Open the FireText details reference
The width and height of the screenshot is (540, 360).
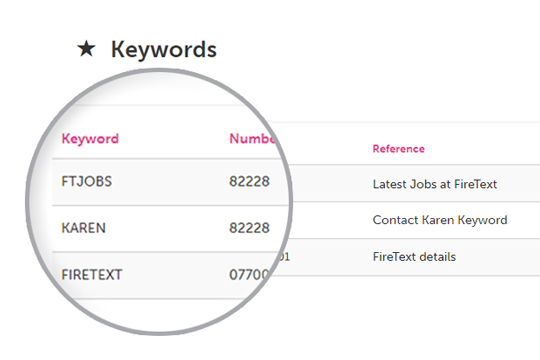click(x=414, y=257)
